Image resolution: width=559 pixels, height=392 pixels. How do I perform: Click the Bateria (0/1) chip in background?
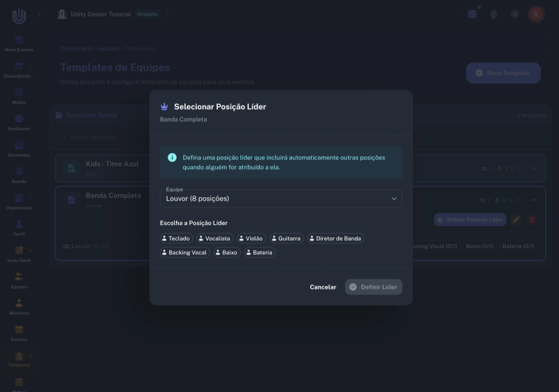point(518,246)
